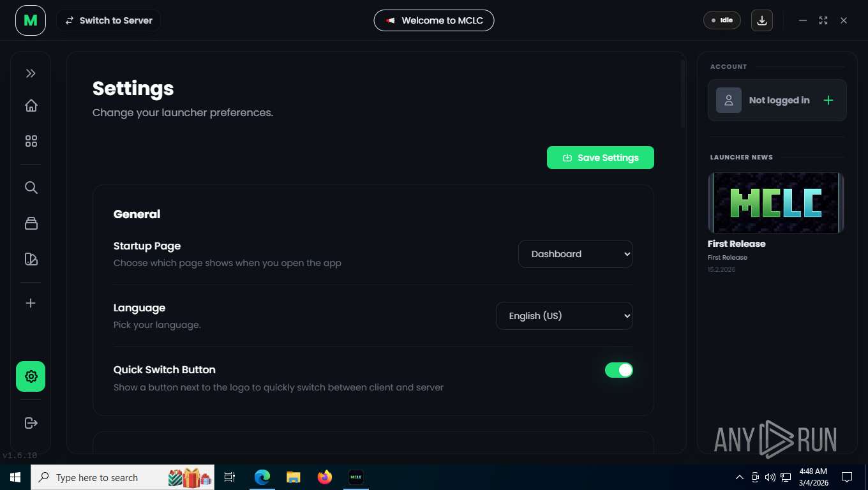Click the MCLC app icon in taskbar
Viewport: 868px width, 490px height.
click(356, 477)
